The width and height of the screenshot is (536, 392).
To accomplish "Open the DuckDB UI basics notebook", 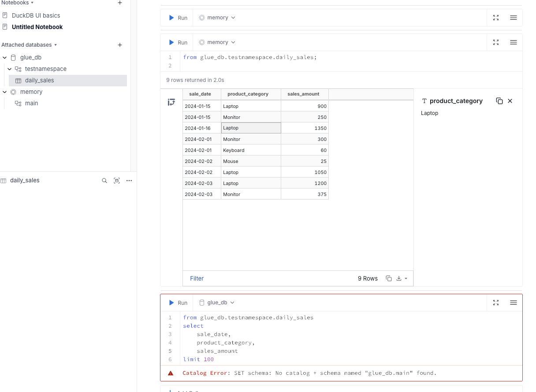I will pos(36,15).
